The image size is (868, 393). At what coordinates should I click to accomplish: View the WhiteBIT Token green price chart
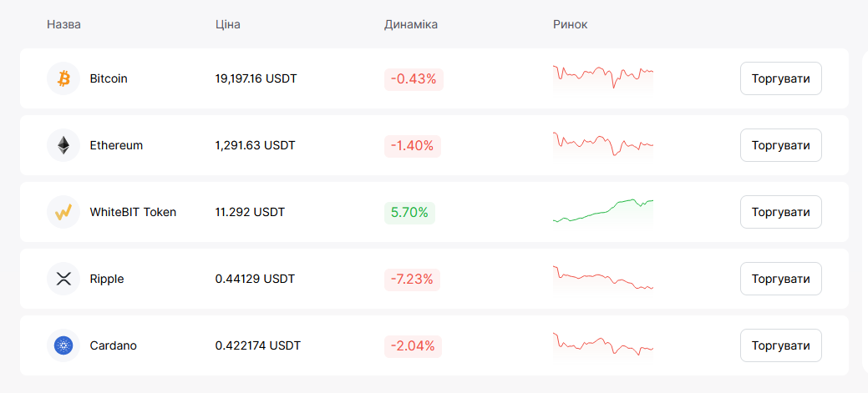[603, 211]
